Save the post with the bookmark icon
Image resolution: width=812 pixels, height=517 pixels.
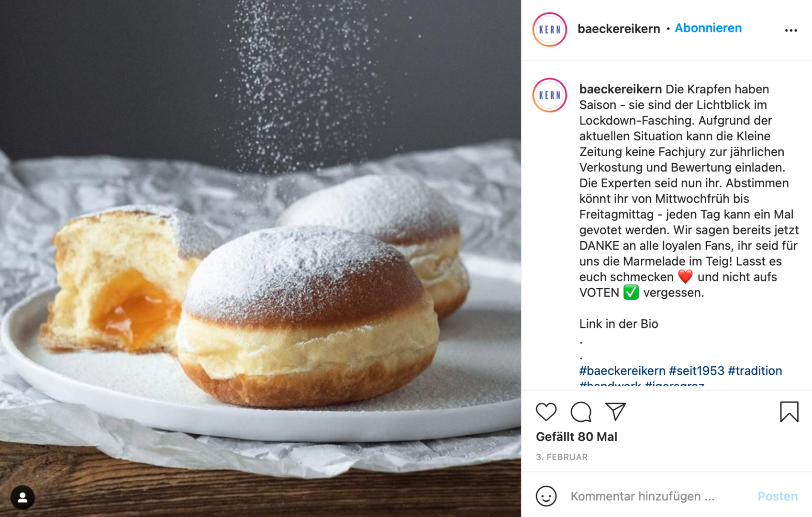point(789,412)
